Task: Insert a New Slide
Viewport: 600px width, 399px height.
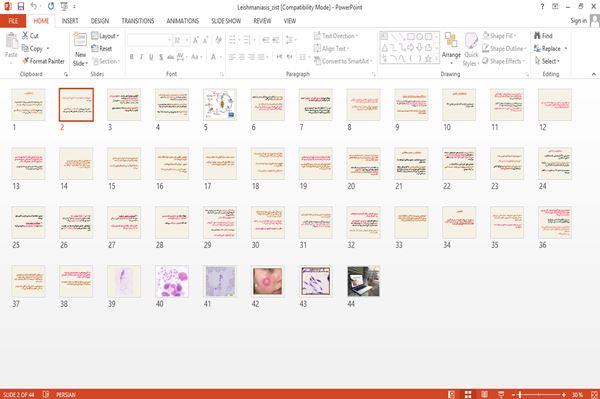Action: pos(80,50)
